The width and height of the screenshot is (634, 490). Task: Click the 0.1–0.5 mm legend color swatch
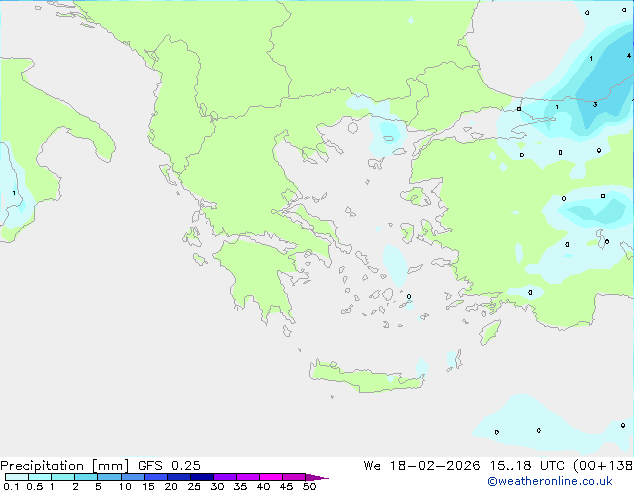(x=17, y=477)
